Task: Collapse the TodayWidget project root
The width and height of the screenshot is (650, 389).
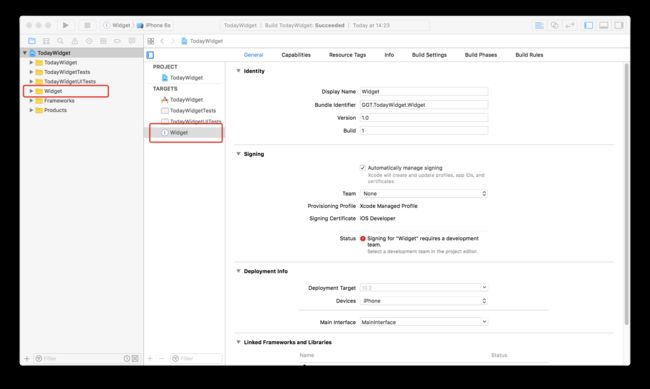Action: [25, 53]
